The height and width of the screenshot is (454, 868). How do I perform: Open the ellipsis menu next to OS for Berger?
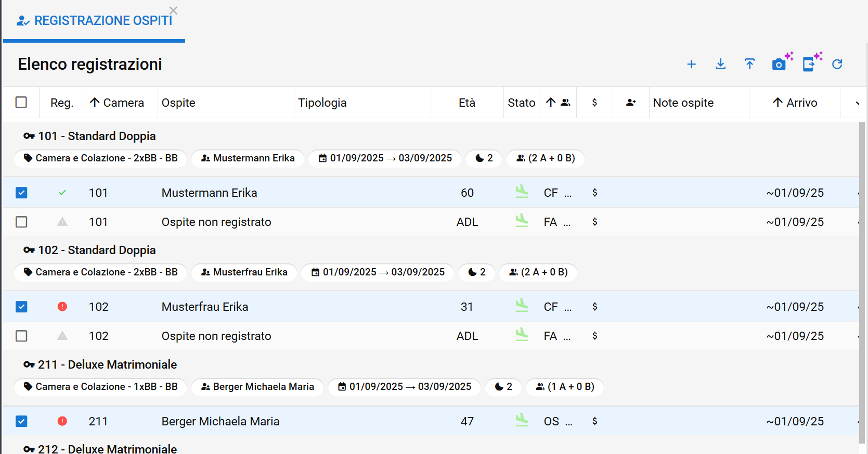tap(568, 422)
